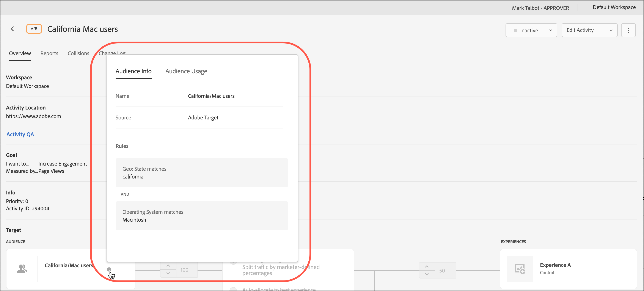644x291 pixels.
Task: Click the A/B activity type badge
Action: [x=34, y=29]
